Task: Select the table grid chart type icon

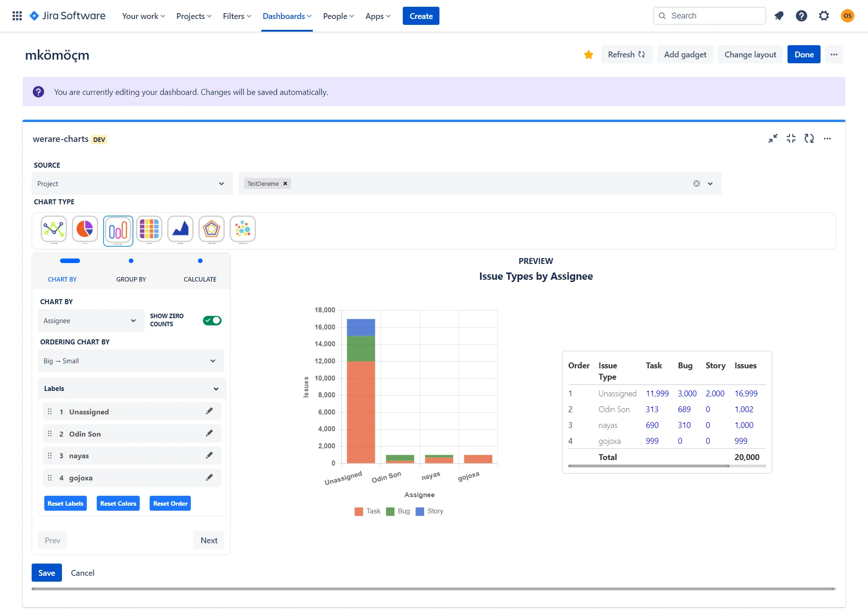Action: pos(149,229)
